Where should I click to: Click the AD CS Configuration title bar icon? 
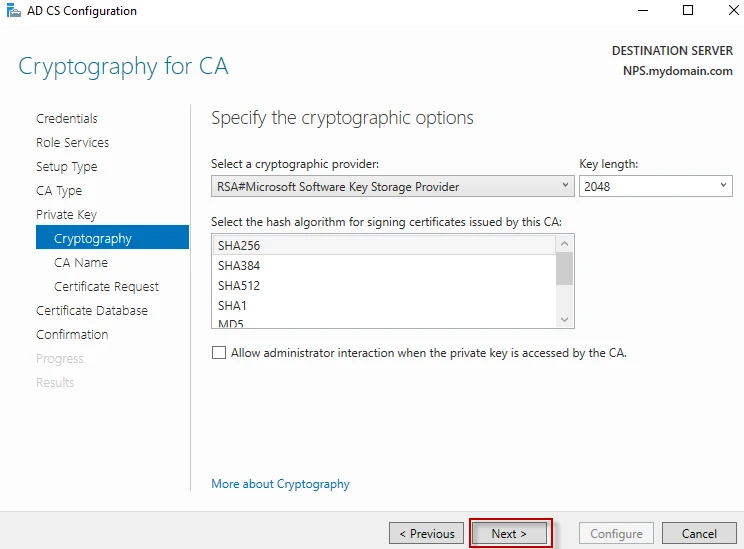pyautogui.click(x=13, y=11)
